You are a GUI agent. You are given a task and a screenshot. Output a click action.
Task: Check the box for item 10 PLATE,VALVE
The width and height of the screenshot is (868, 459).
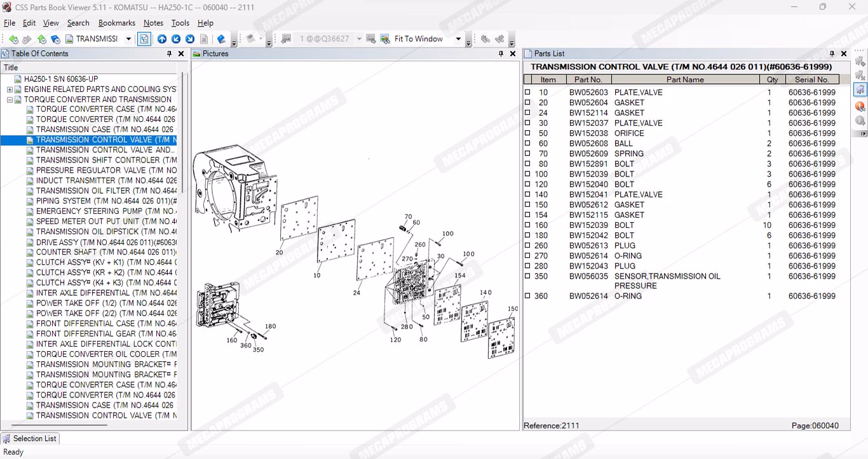tap(527, 92)
